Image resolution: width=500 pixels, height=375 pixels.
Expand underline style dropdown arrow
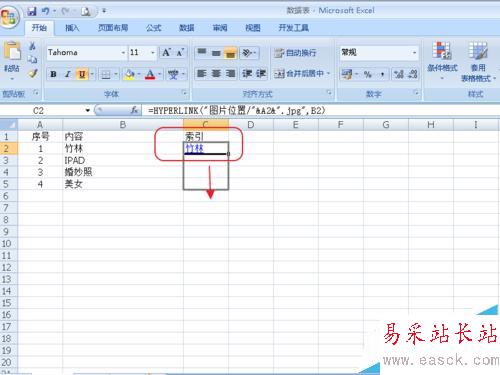pos(92,74)
